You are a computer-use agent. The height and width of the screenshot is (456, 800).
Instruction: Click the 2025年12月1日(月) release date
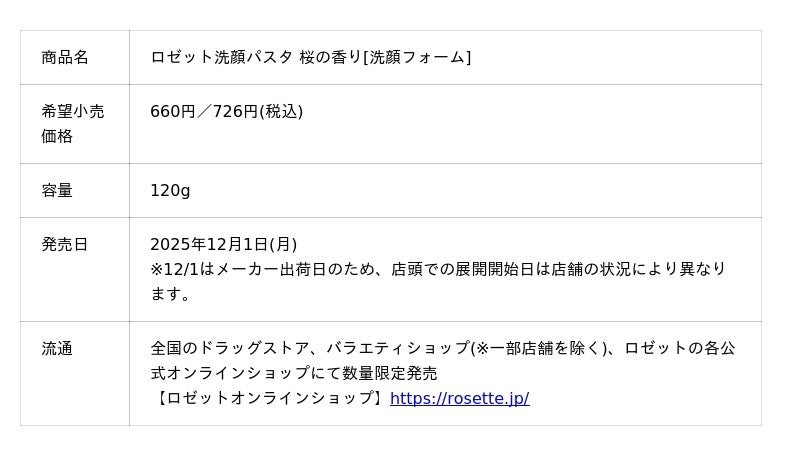[x=223, y=244]
